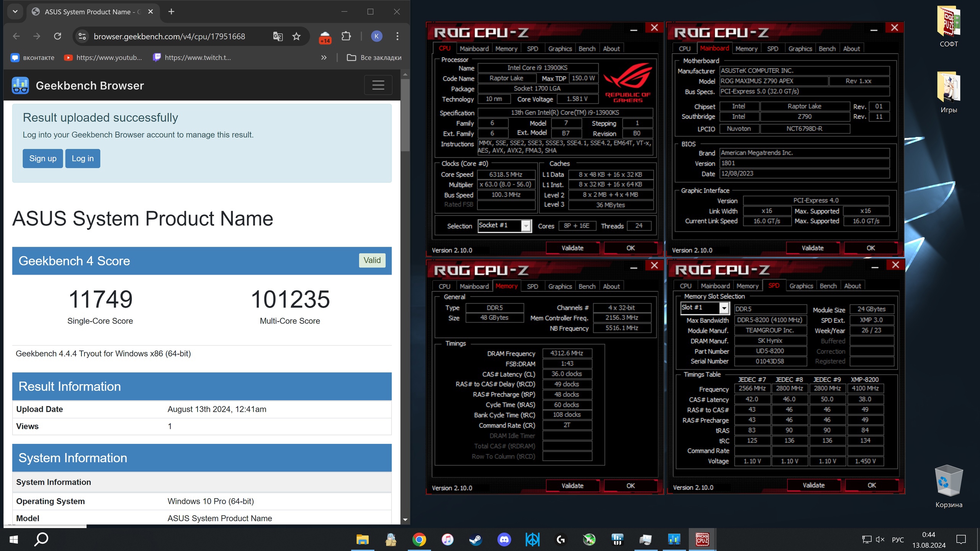The height and width of the screenshot is (551, 980).
Task: Click the ROG MAXIMUS Z790 APEX model field
Action: (773, 81)
